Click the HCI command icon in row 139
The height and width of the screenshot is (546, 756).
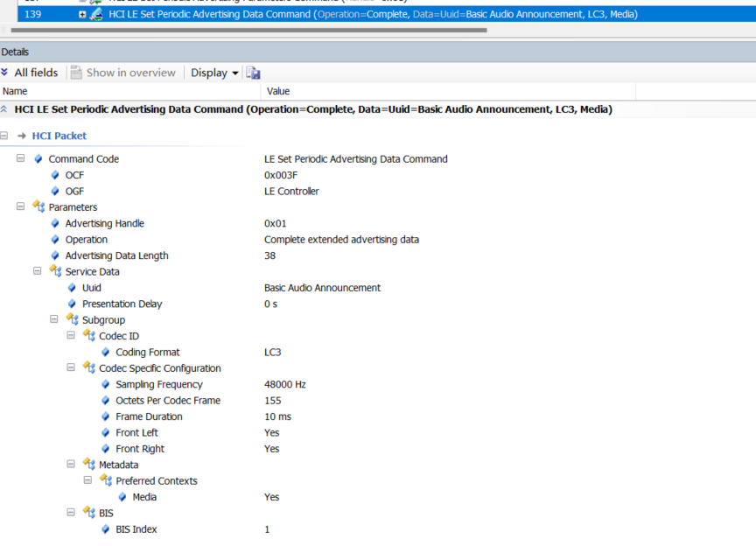pos(96,14)
